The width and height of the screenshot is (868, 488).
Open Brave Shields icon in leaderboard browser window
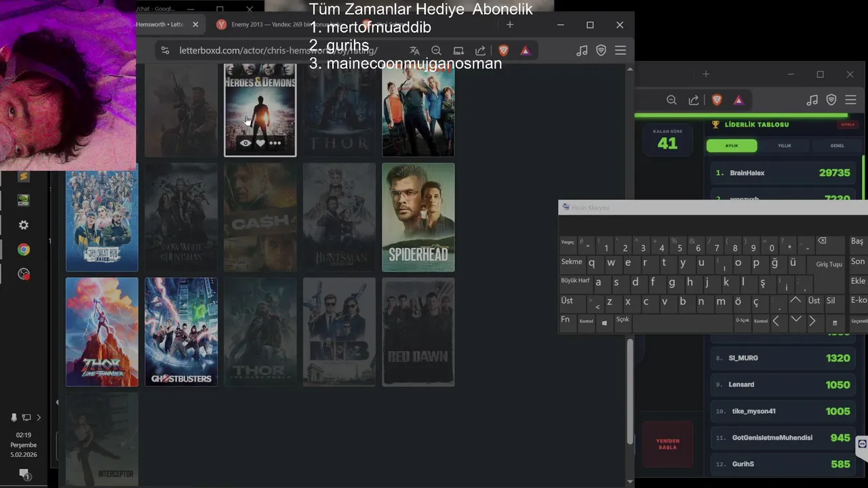click(717, 100)
